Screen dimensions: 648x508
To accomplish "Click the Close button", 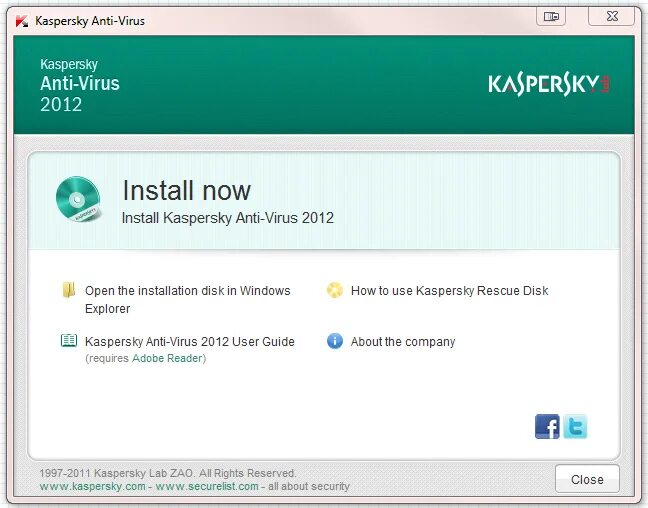I will [587, 479].
